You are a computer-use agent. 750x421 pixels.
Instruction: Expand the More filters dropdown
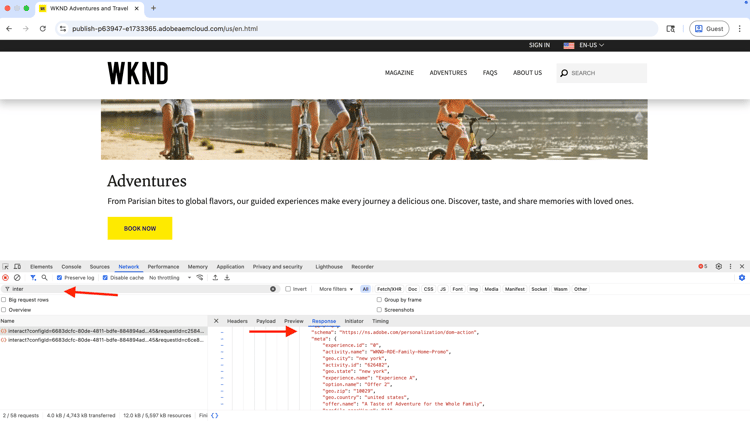(336, 289)
